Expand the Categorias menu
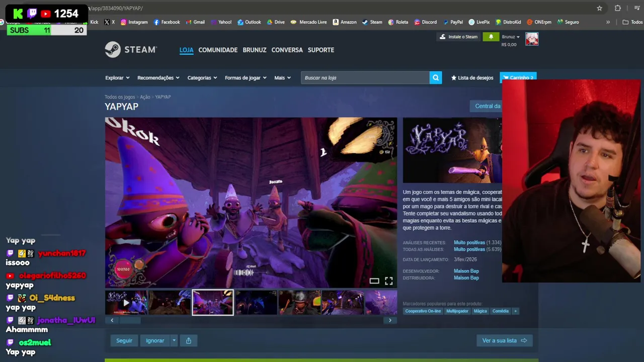Viewport: 644px width, 362px height. coord(202,77)
